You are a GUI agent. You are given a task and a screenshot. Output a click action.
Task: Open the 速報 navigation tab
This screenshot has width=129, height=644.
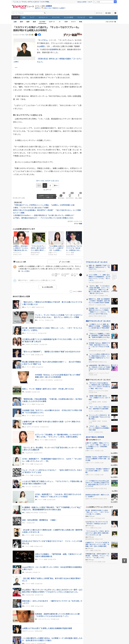pyautogui.click(x=24, y=17)
